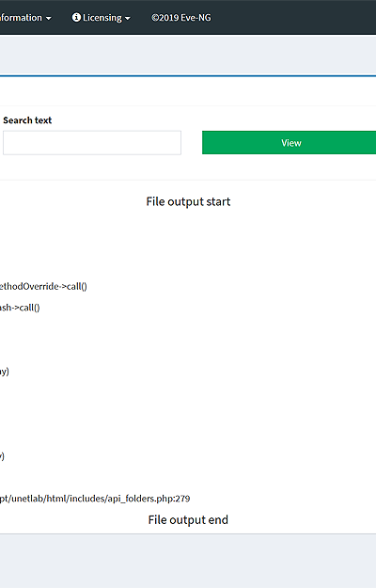Click blank panel header above Search text
Screen dimensions: 376x588
coord(188,91)
